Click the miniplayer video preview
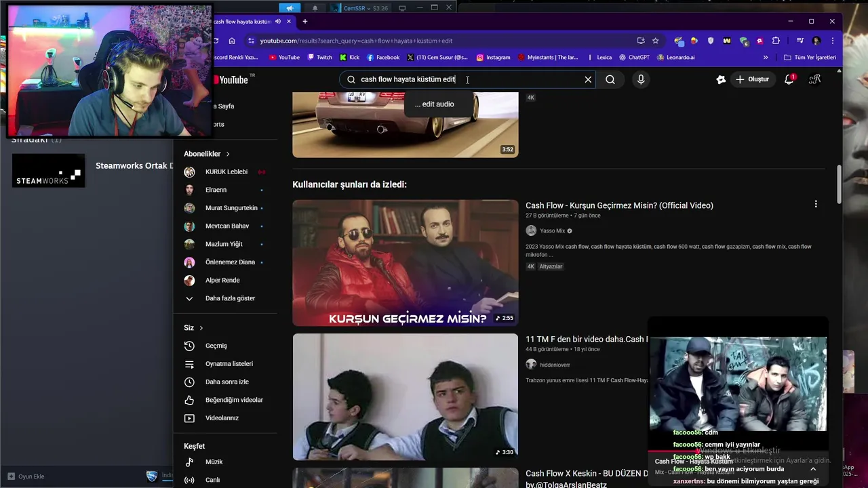868x488 pixels. (x=738, y=384)
